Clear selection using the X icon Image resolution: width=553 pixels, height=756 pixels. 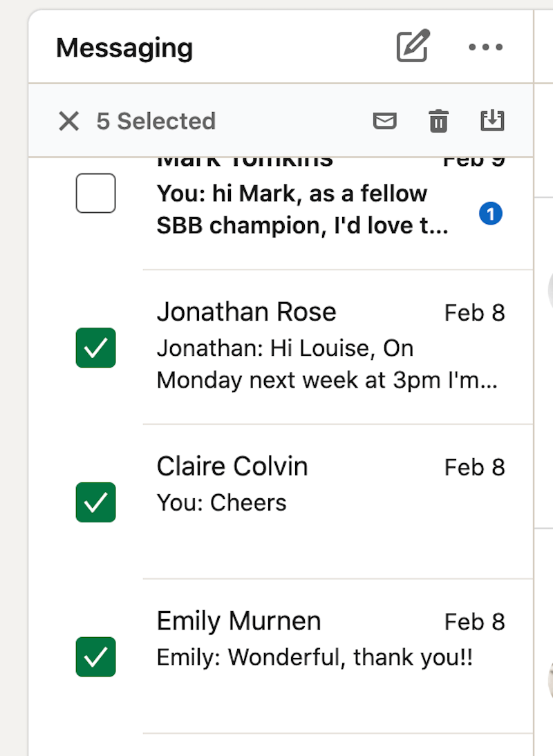68,121
